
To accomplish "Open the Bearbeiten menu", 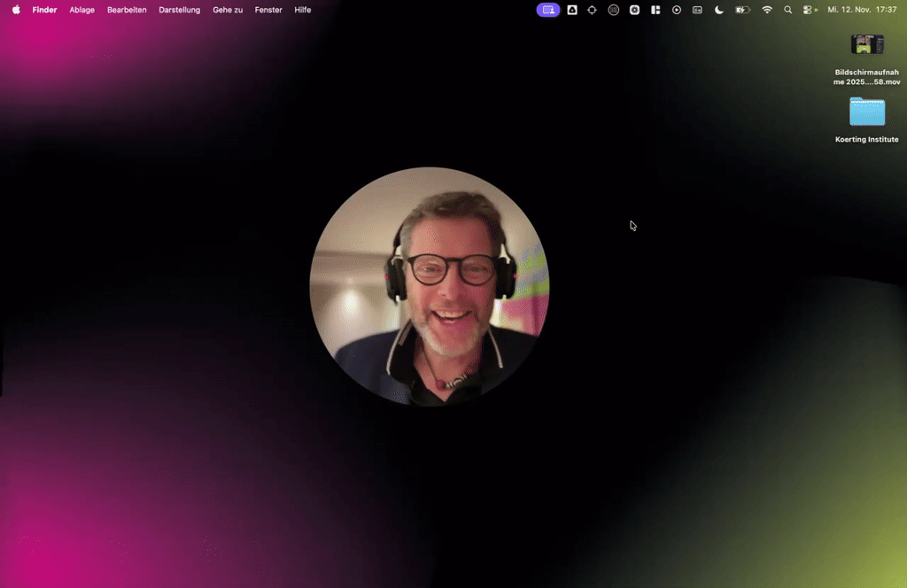I will [127, 10].
